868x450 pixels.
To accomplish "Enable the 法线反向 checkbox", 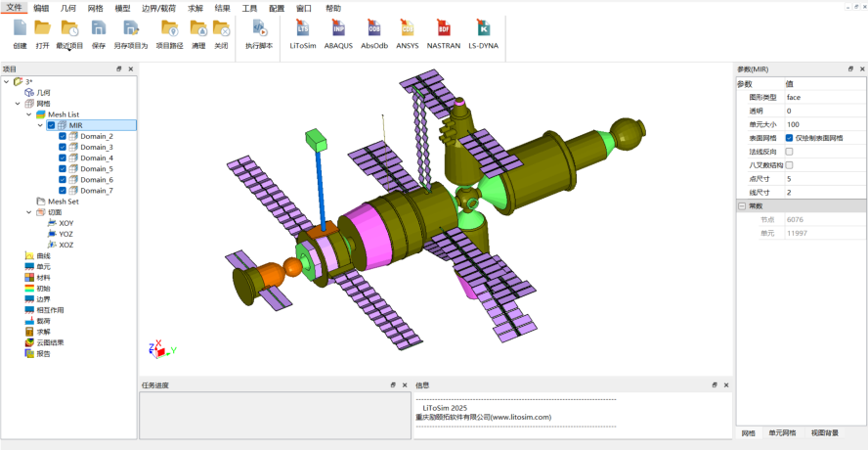I will (x=790, y=152).
